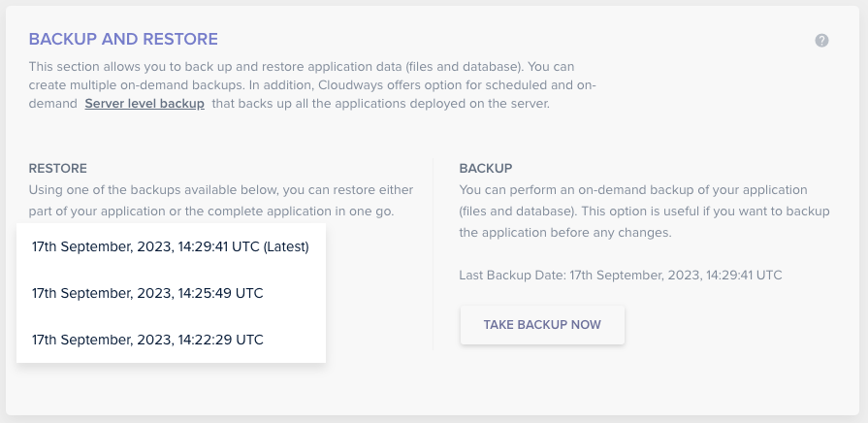Choose the 14:25:49 UTC backup option
868x423 pixels.
coord(147,293)
